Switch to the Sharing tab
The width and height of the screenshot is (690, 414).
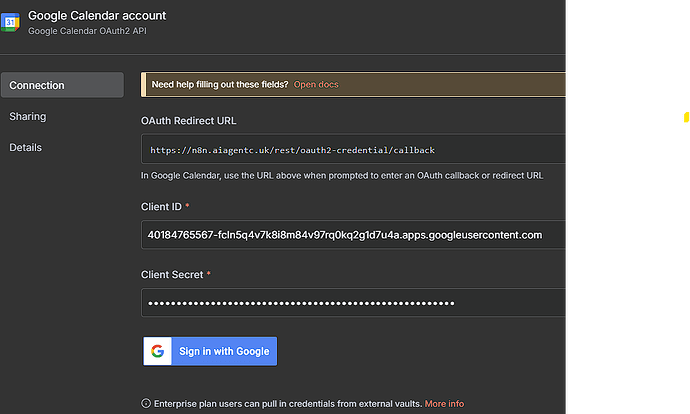(x=28, y=117)
